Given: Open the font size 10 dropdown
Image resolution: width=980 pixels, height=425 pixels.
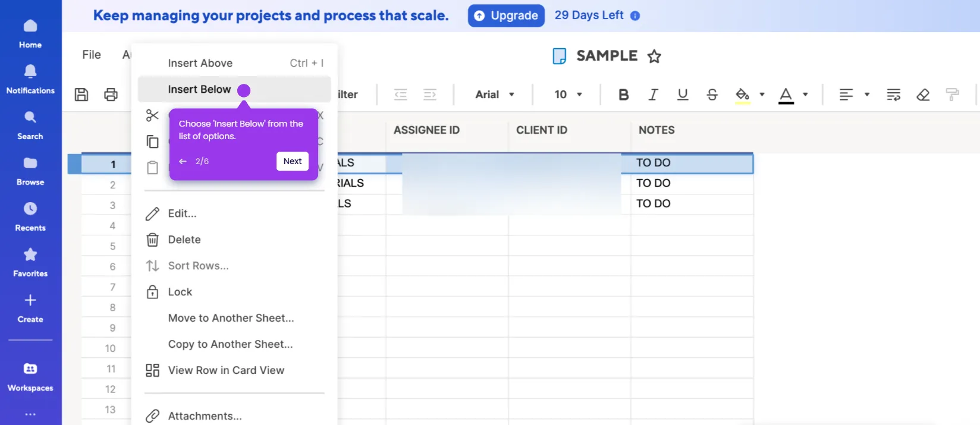Looking at the screenshot, I should (568, 95).
